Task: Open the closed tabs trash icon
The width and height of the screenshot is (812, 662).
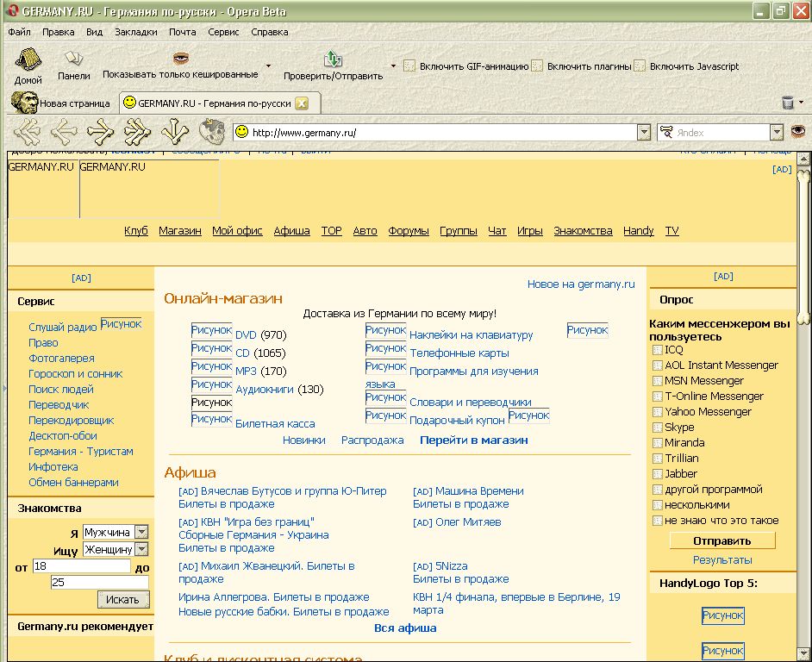Action: (788, 103)
